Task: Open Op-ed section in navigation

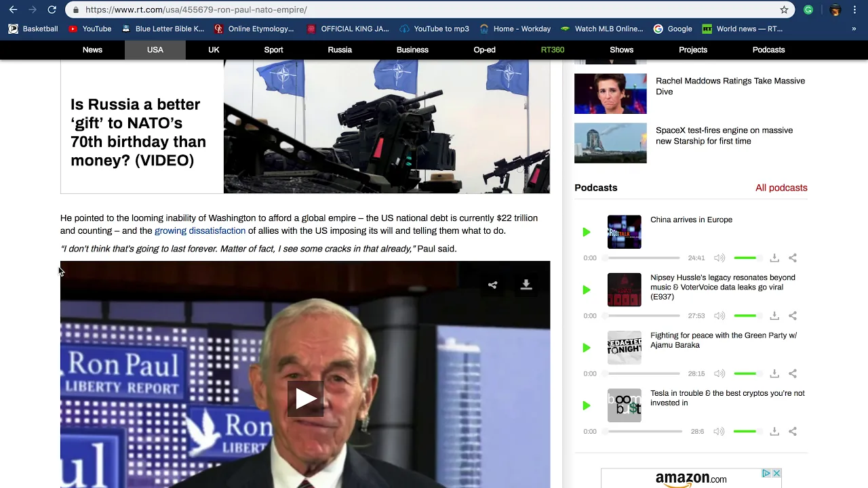Action: coord(484,50)
